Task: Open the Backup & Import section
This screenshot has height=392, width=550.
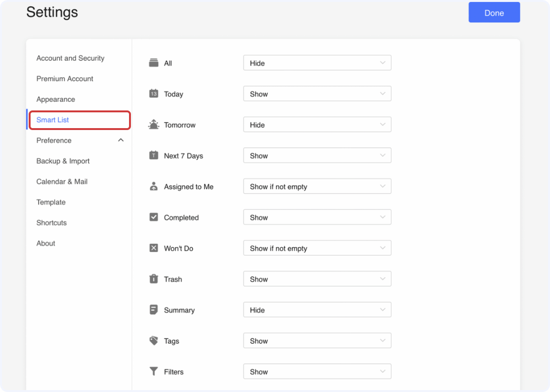Action: click(x=63, y=161)
